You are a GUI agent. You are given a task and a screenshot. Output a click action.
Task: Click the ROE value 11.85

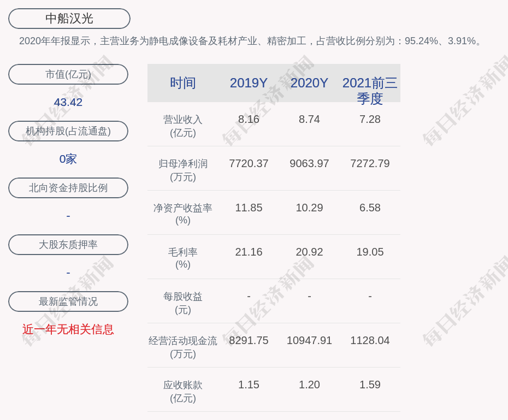pos(249,208)
